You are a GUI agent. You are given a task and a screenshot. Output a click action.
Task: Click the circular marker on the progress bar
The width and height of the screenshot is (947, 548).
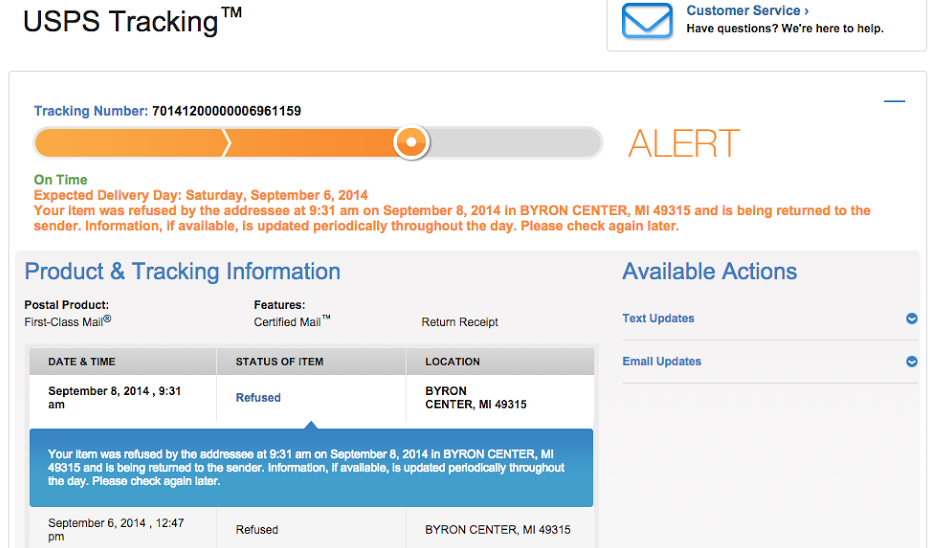410,142
